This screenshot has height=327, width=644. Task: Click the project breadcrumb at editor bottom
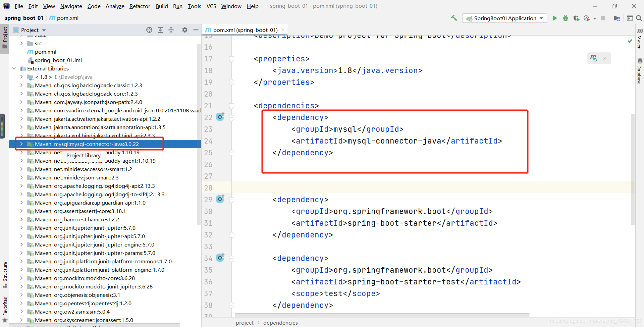(245, 323)
